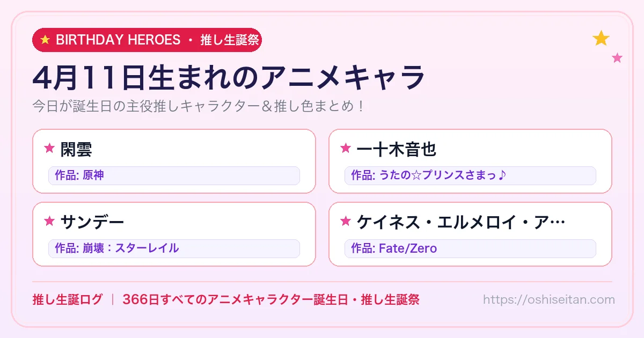This screenshot has height=338, width=644.
Task: Click the 作品: うたの☆プリンスさまっ♪ tag
Action: tap(470, 175)
